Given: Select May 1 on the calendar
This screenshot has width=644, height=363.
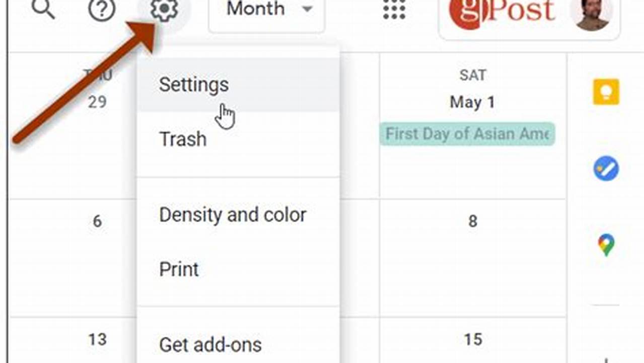Looking at the screenshot, I should [x=471, y=102].
